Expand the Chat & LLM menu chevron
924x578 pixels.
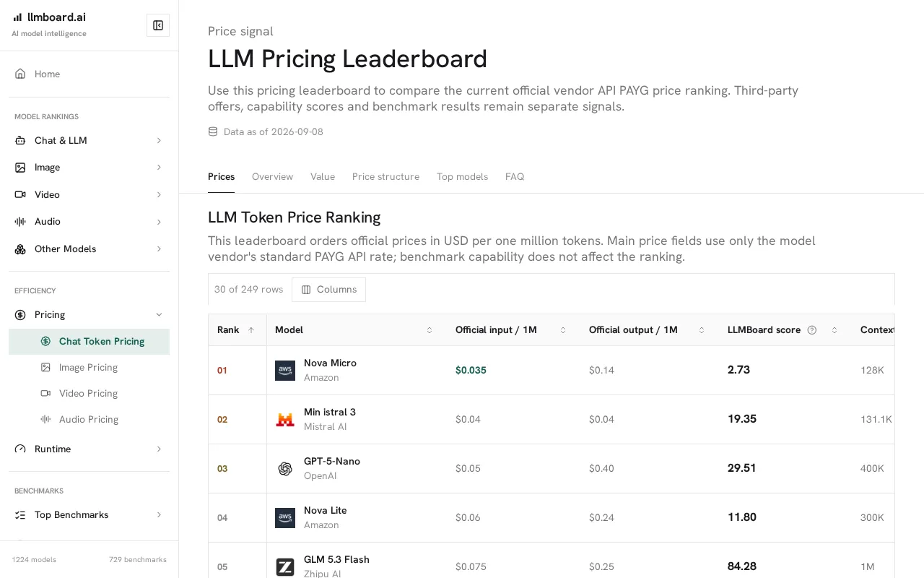tap(159, 140)
